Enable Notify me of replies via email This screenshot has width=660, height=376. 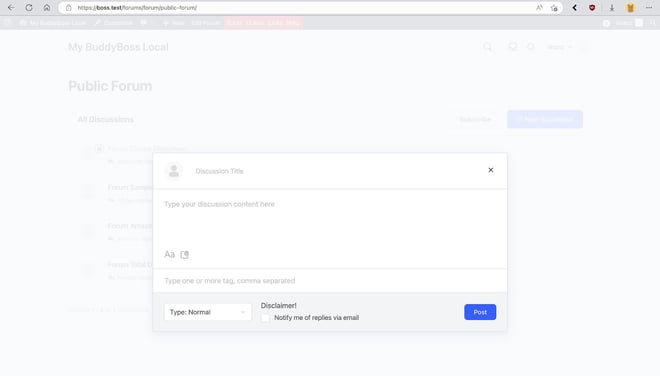click(x=265, y=318)
